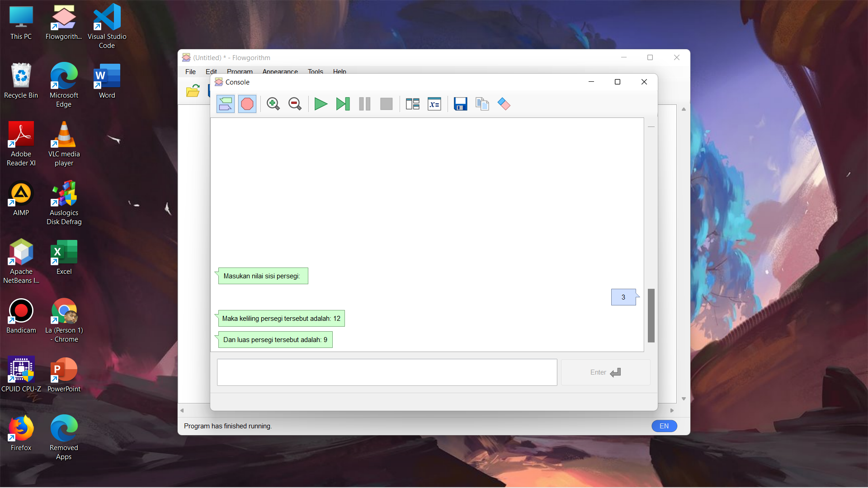
Task: Toggle the red octagon breakpoint button
Action: [247, 104]
